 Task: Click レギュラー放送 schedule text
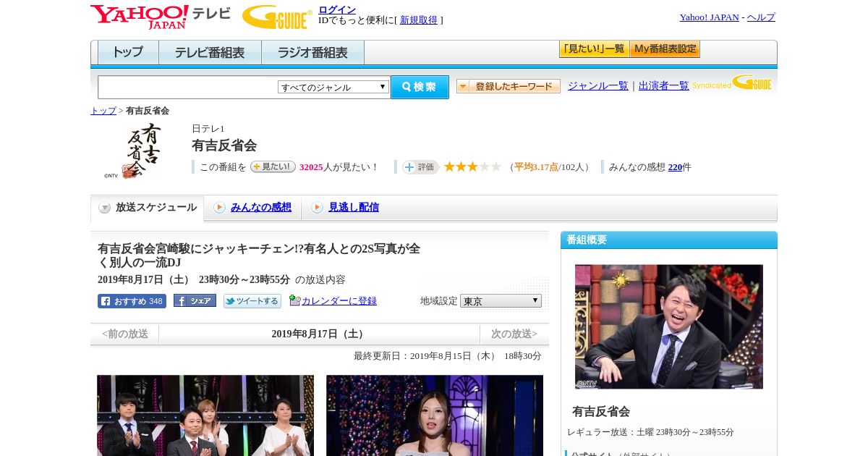click(650, 432)
